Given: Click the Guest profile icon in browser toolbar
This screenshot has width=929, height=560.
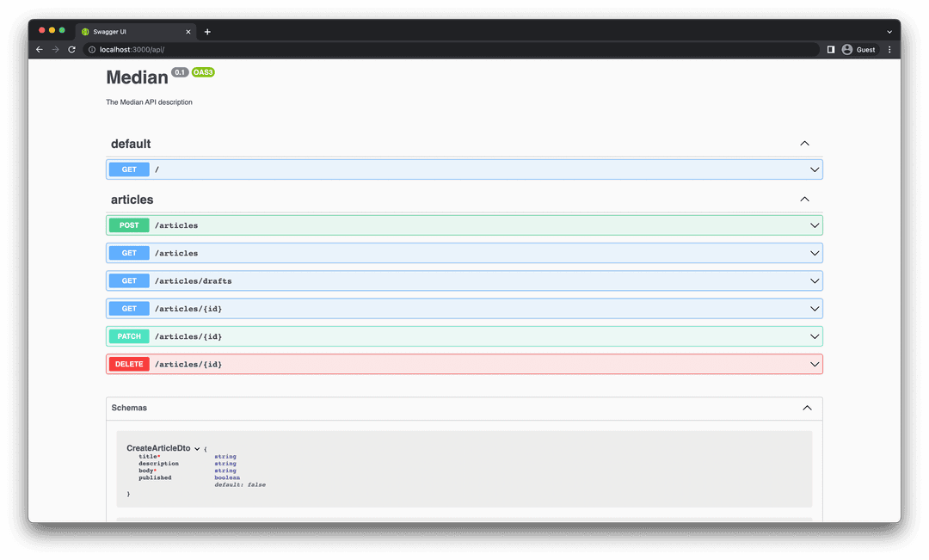Looking at the screenshot, I should point(847,49).
